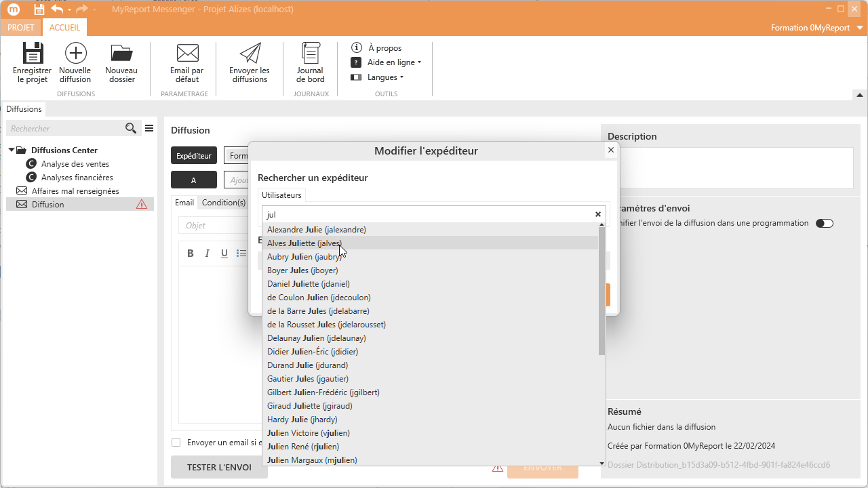868x488 pixels.
Task: Click the search magnifier in Diffusions panel
Action: [x=131, y=129]
